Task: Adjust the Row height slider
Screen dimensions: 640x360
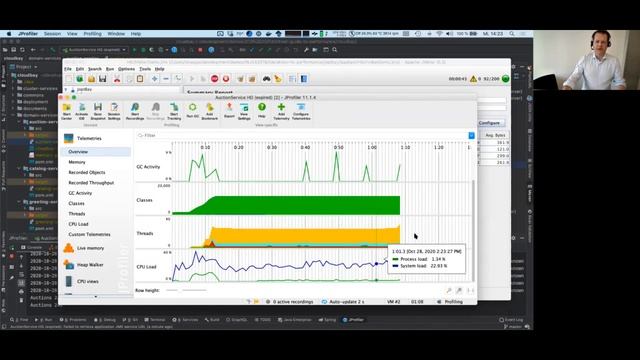Action: click(187, 290)
